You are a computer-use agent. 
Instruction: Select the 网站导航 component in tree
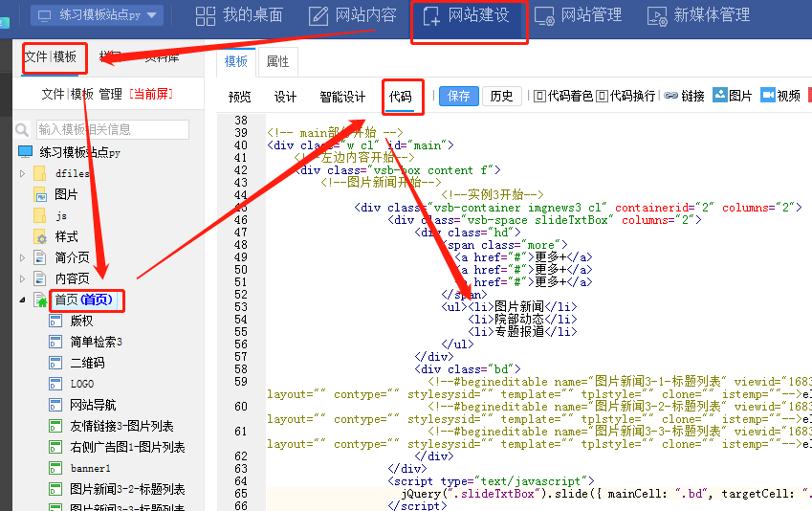[x=93, y=405]
